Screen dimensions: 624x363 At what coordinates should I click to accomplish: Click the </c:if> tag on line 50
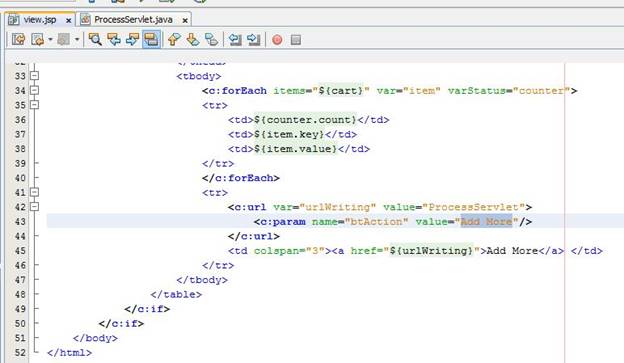pos(121,324)
